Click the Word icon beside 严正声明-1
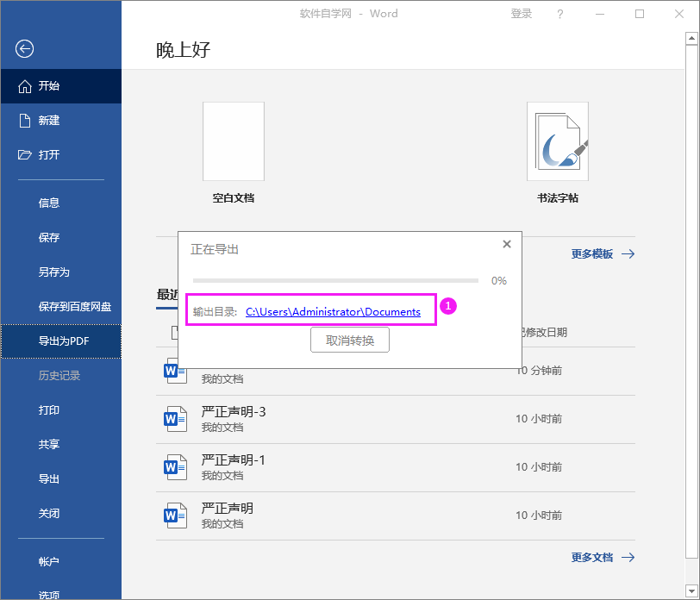 [x=175, y=466]
